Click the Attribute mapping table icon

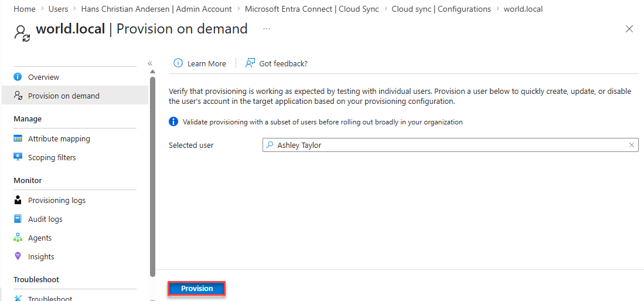click(x=18, y=139)
